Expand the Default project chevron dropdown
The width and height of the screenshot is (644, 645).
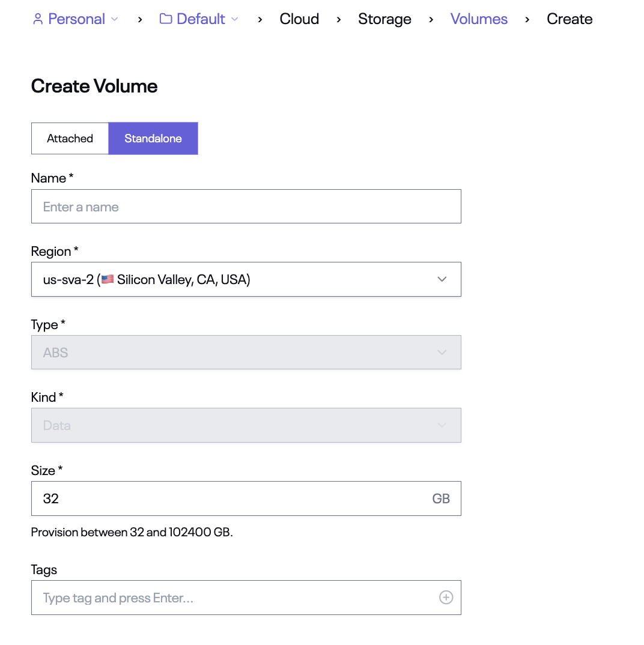coord(235,19)
